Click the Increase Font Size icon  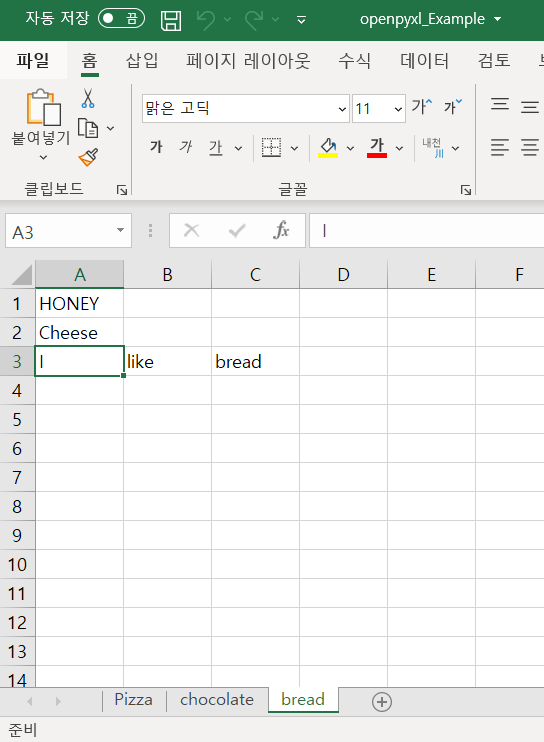click(421, 107)
